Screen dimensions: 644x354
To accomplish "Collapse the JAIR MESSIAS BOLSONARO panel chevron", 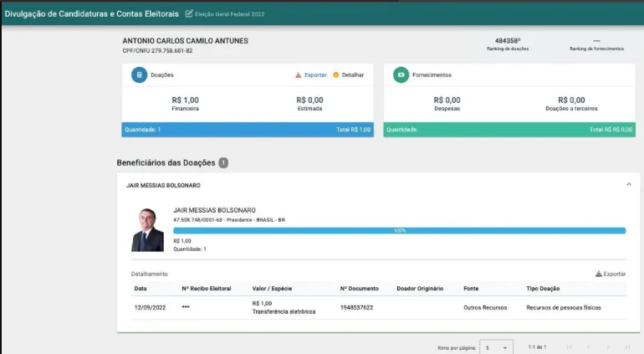I will [x=629, y=185].
